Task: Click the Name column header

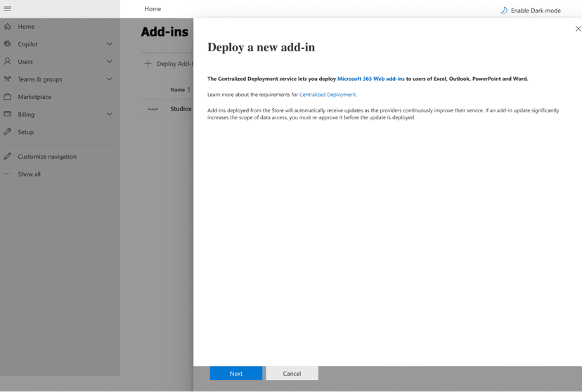Action: pos(177,89)
